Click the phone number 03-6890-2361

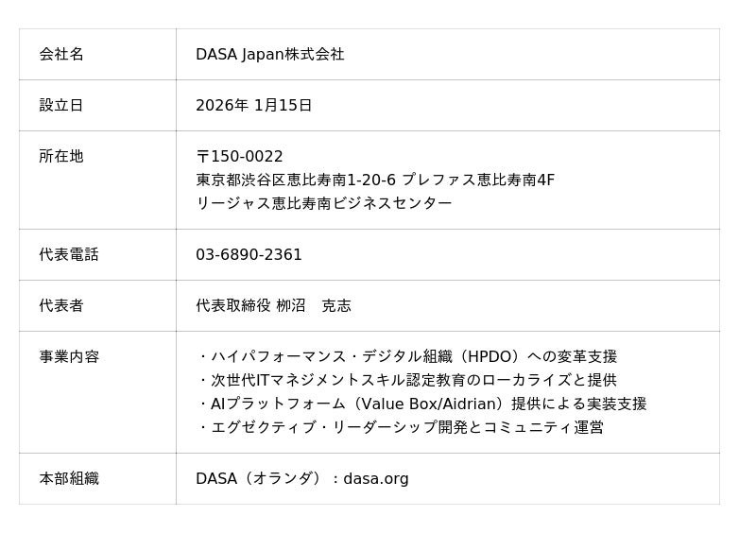pos(249,254)
